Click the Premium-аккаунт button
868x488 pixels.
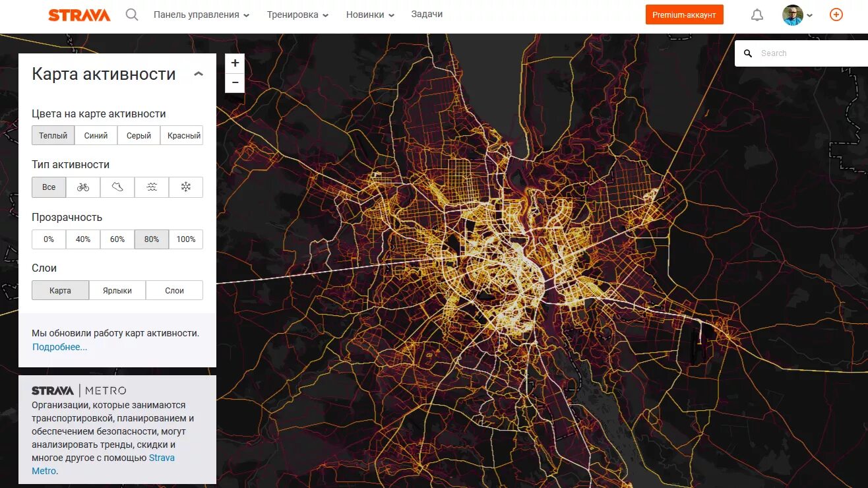(x=684, y=15)
